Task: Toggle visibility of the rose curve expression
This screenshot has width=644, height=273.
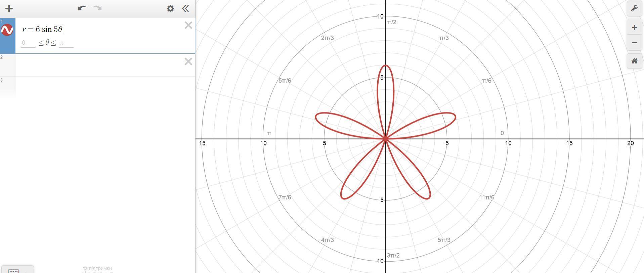Action: click(x=7, y=30)
